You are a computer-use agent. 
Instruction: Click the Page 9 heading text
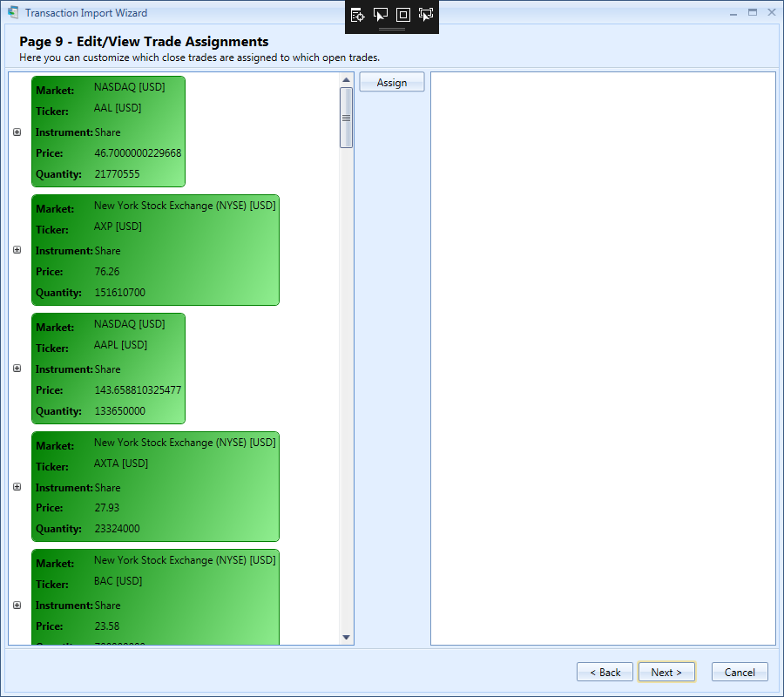pos(144,42)
